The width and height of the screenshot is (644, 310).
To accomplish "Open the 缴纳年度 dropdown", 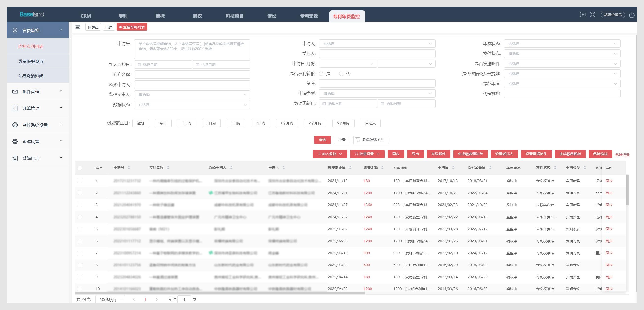I will 562,84.
